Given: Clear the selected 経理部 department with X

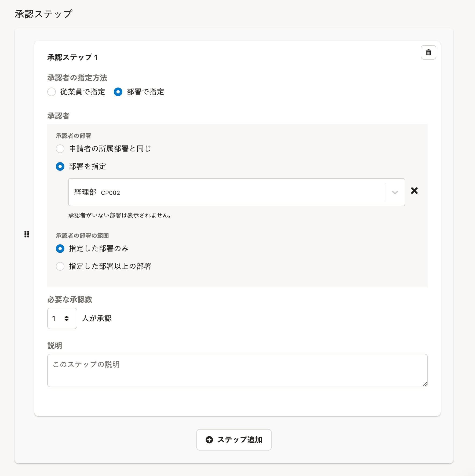Looking at the screenshot, I should 414,191.
